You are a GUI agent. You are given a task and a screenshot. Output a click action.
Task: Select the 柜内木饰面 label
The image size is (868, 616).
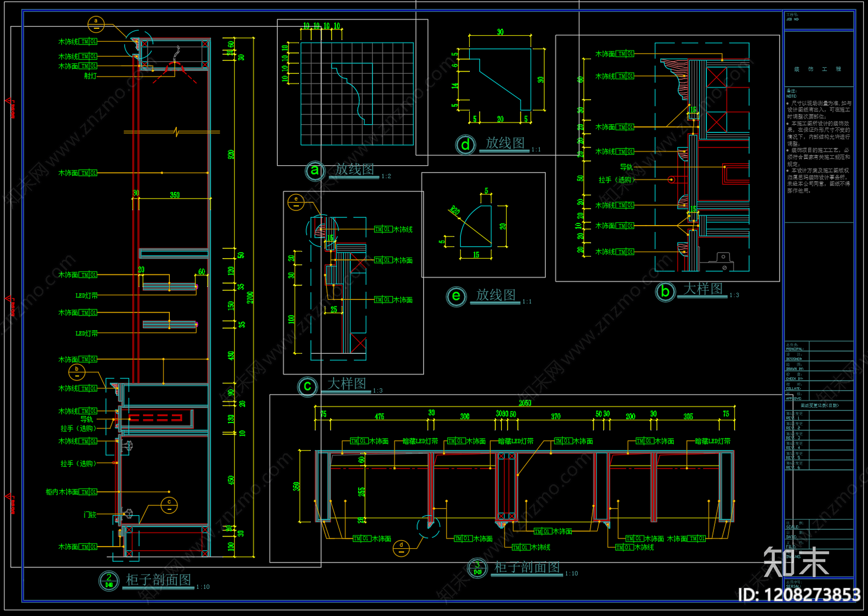click(x=62, y=492)
